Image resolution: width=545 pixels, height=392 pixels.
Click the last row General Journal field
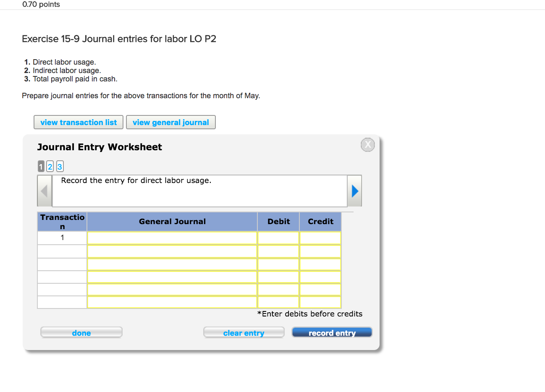tap(172, 302)
